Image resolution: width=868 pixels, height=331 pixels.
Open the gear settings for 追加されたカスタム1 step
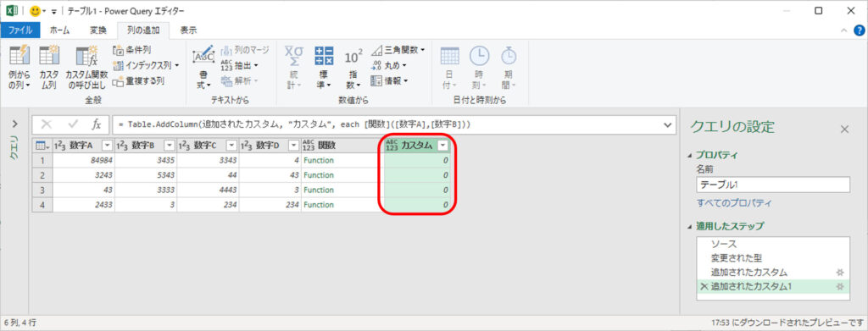840,287
